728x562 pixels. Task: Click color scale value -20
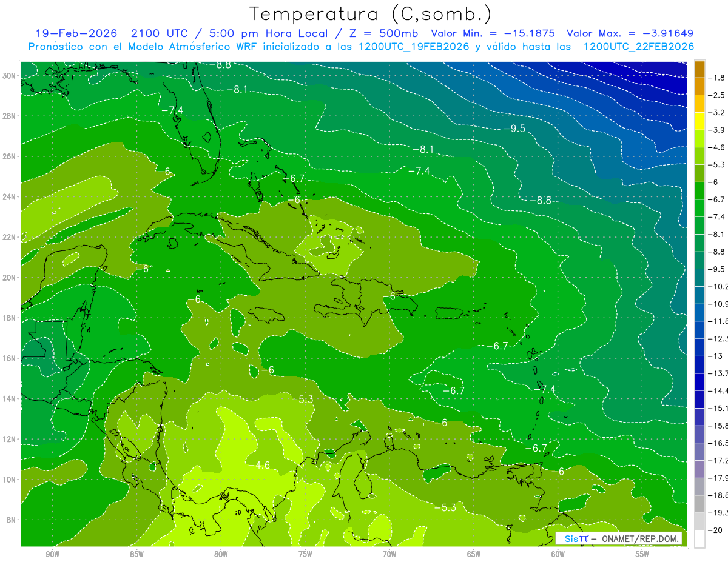pyautogui.click(x=716, y=530)
